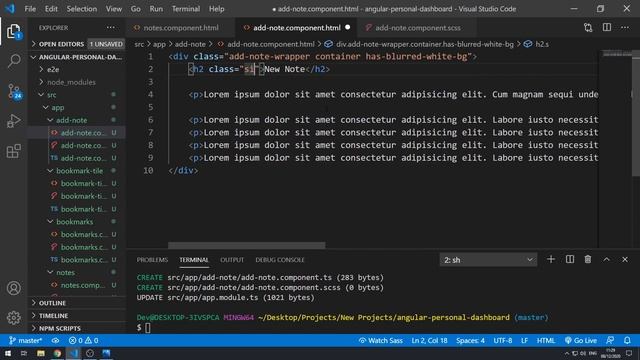
Task: Switch to the Problems panel tab
Action: [x=152, y=260]
